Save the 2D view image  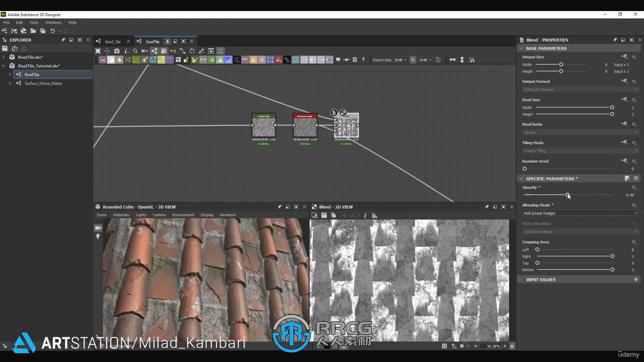coord(324,215)
